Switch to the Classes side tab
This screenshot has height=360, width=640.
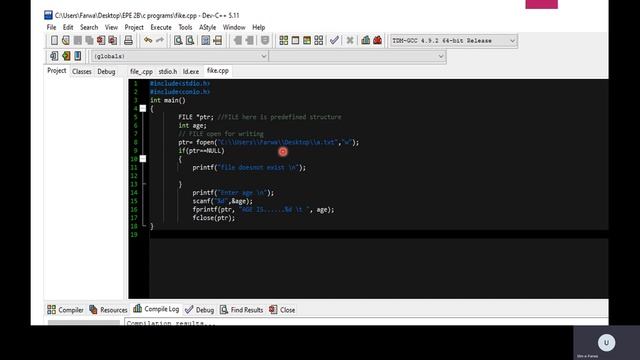[82, 71]
